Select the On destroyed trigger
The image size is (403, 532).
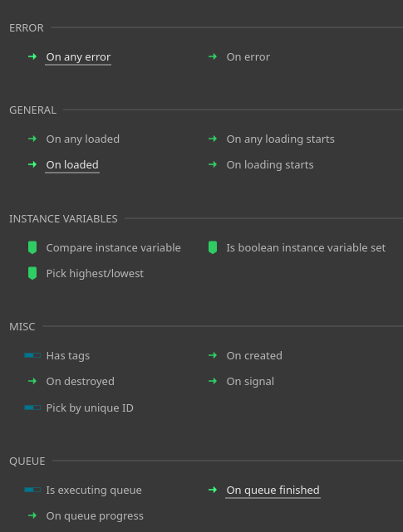pos(81,381)
